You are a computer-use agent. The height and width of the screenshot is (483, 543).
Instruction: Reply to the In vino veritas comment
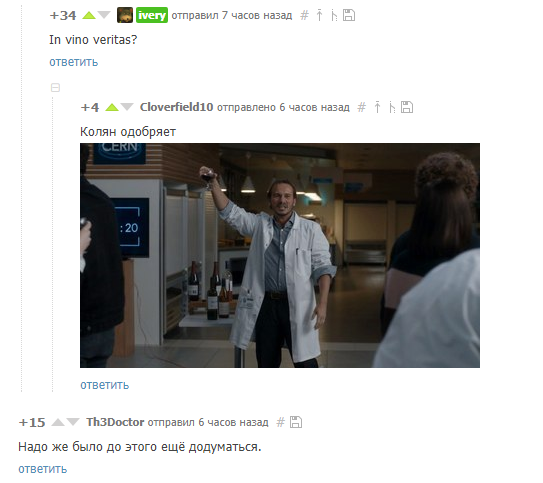pyautogui.click(x=73, y=62)
